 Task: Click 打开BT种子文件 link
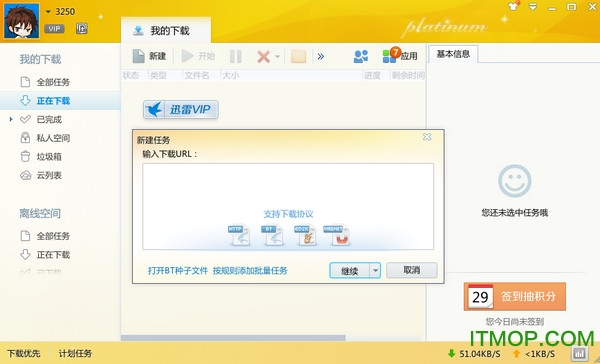[178, 271]
